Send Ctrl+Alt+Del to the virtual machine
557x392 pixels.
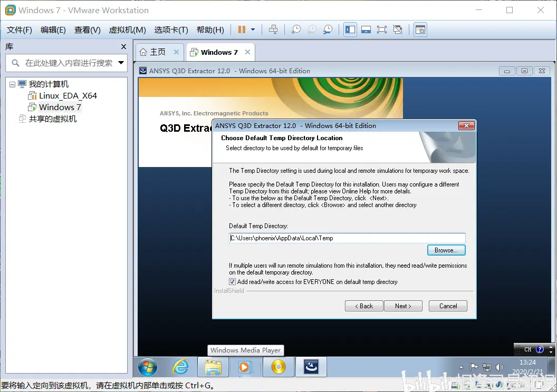(273, 30)
